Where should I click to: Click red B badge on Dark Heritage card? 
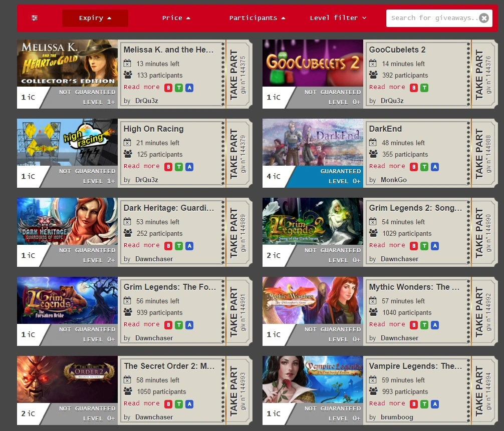point(168,246)
